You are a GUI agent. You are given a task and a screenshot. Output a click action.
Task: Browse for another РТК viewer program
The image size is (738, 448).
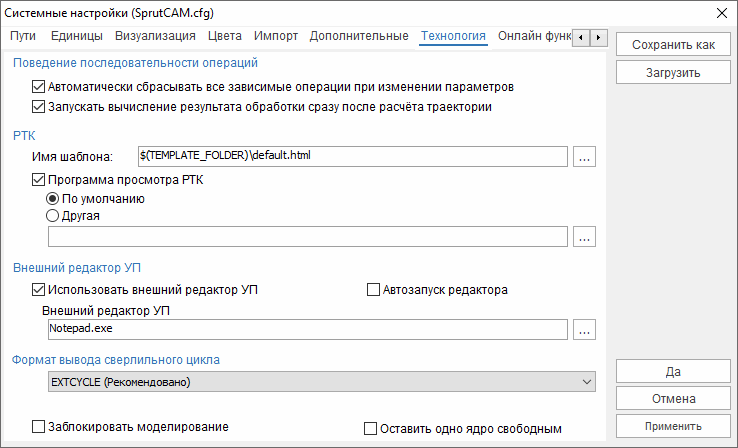tap(584, 236)
